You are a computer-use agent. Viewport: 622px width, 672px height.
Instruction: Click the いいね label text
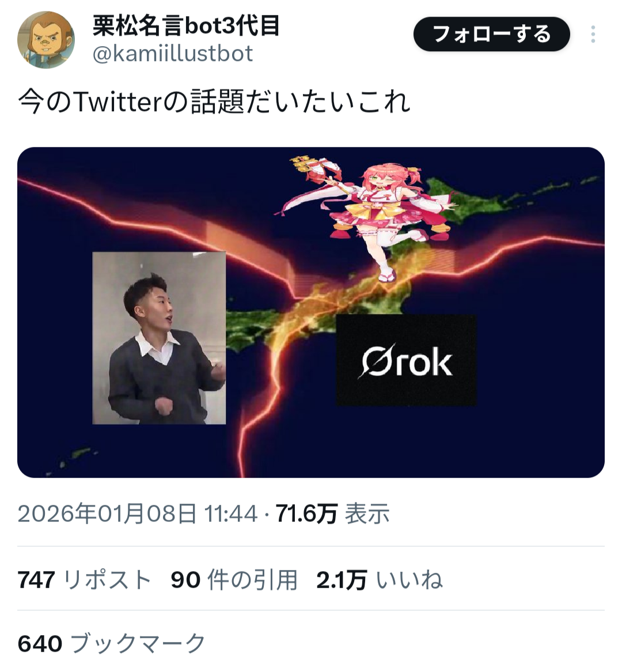(409, 580)
